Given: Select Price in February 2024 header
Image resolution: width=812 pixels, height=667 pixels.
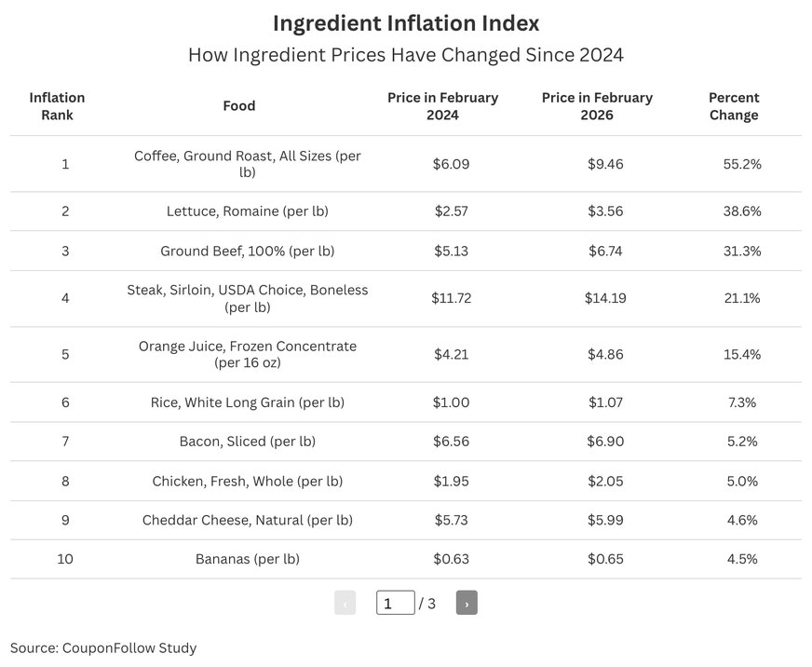Looking at the screenshot, I should click(x=442, y=106).
